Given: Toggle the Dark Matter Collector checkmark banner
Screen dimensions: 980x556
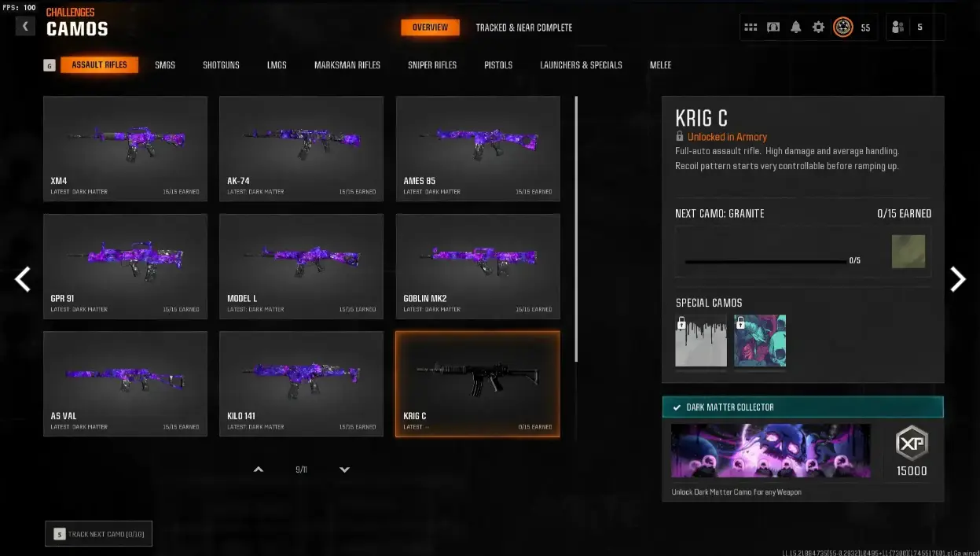Looking at the screenshot, I should pos(802,407).
